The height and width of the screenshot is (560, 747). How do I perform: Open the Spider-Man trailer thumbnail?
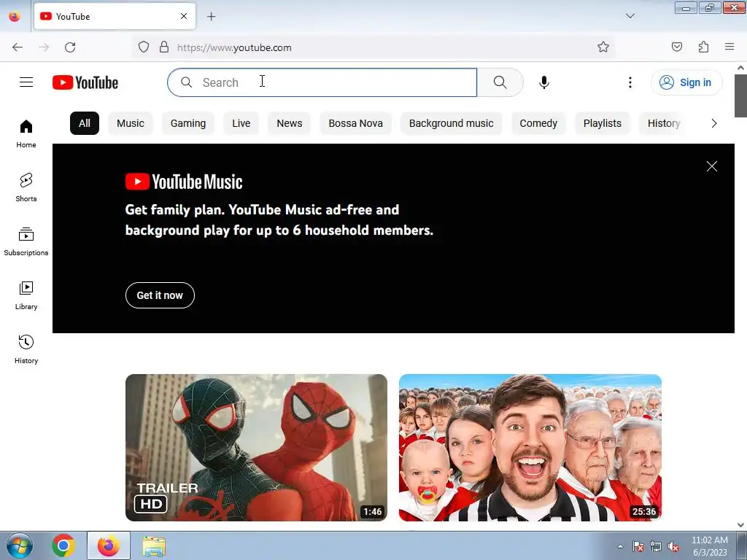pos(256,448)
